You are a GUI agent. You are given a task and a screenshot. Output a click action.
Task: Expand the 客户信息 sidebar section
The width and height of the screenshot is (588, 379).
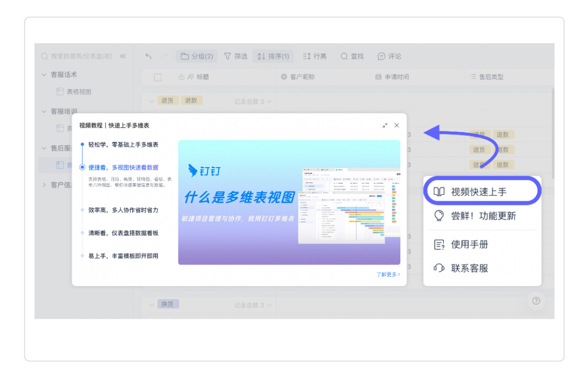pos(44,185)
